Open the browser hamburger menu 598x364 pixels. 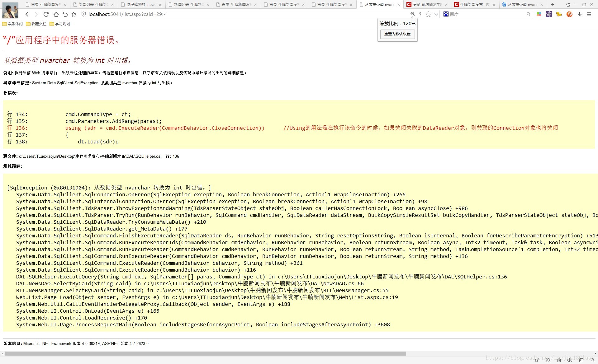pyautogui.click(x=589, y=14)
